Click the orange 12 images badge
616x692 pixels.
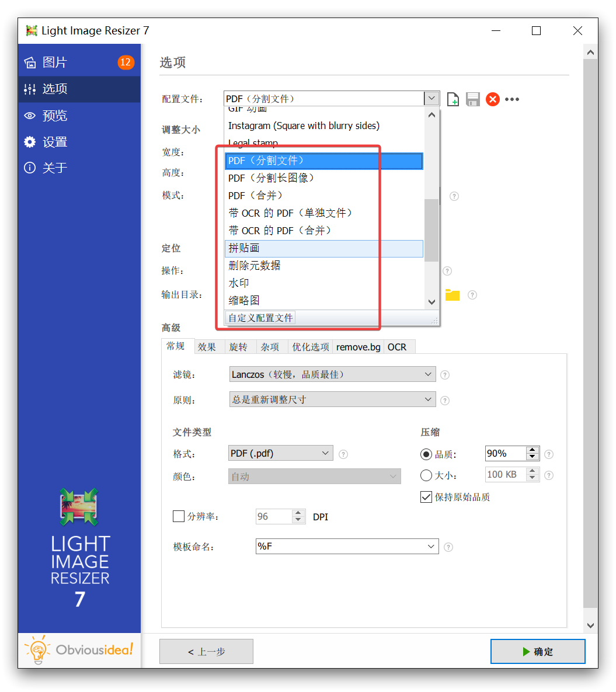(x=126, y=62)
